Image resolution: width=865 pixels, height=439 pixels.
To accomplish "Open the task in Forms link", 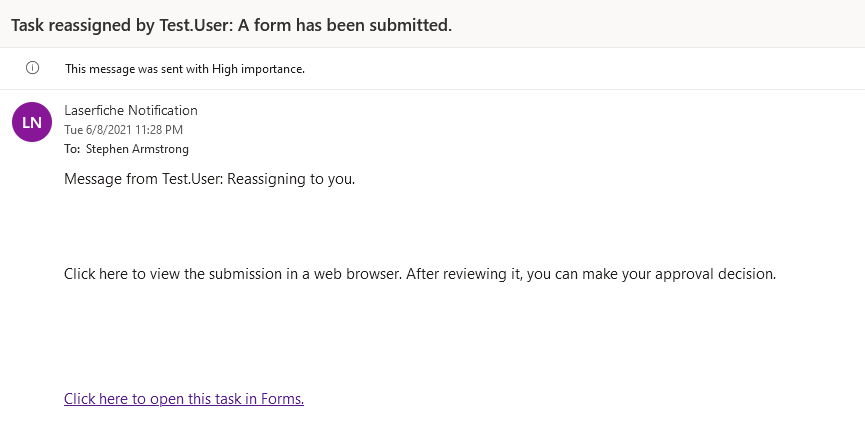I will tap(184, 399).
